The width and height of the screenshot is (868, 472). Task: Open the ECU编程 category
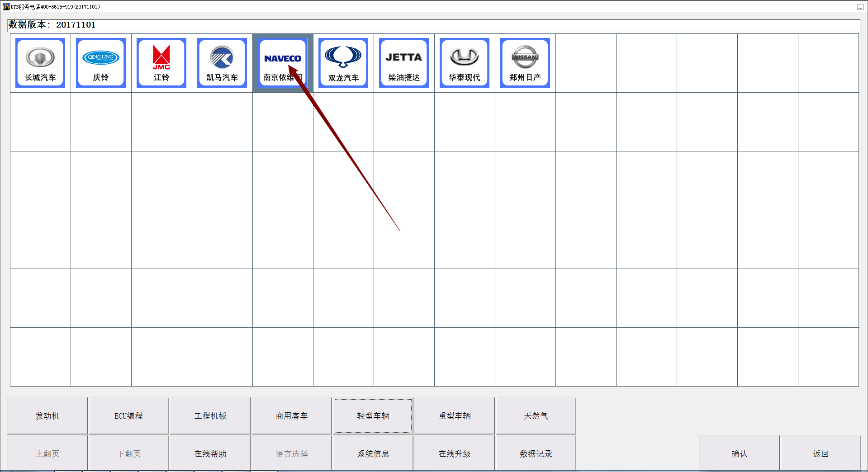[128, 416]
